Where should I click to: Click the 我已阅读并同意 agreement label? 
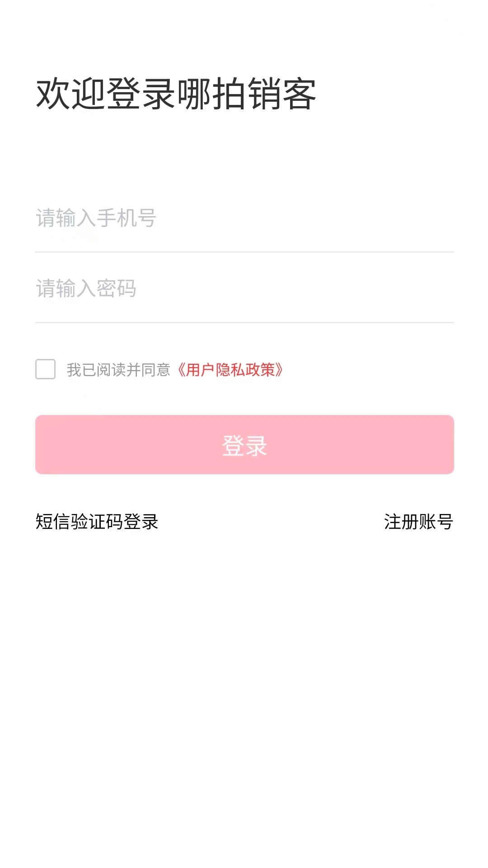pyautogui.click(x=118, y=370)
